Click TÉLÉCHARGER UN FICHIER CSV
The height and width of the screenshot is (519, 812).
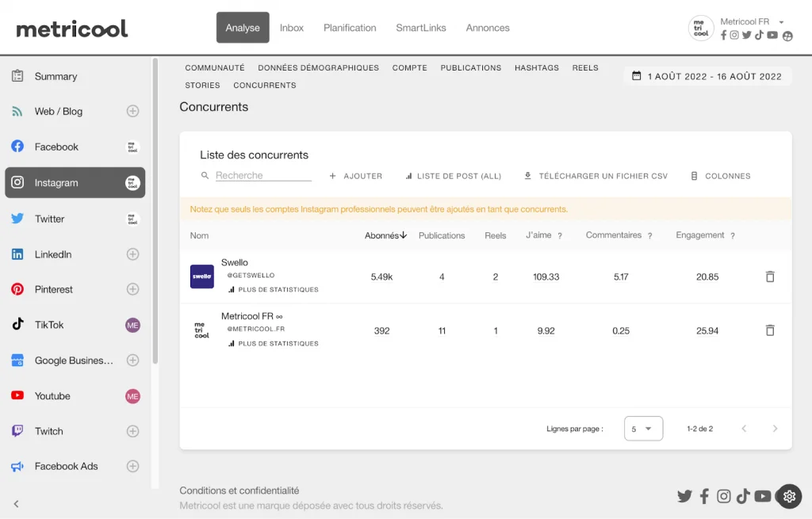[596, 176]
